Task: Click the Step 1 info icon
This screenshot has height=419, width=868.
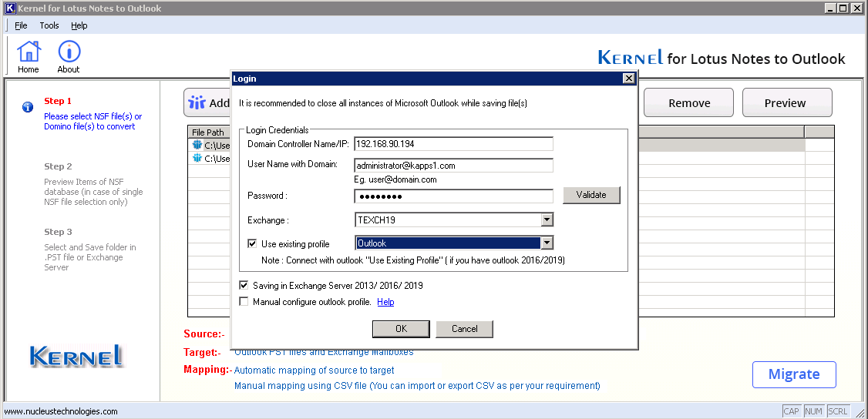Action: pos(28,107)
